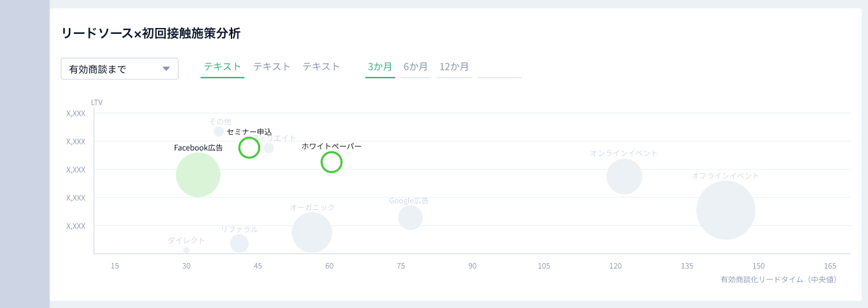Select the Google広告 bubble
This screenshot has width=868, height=308.
click(x=410, y=217)
